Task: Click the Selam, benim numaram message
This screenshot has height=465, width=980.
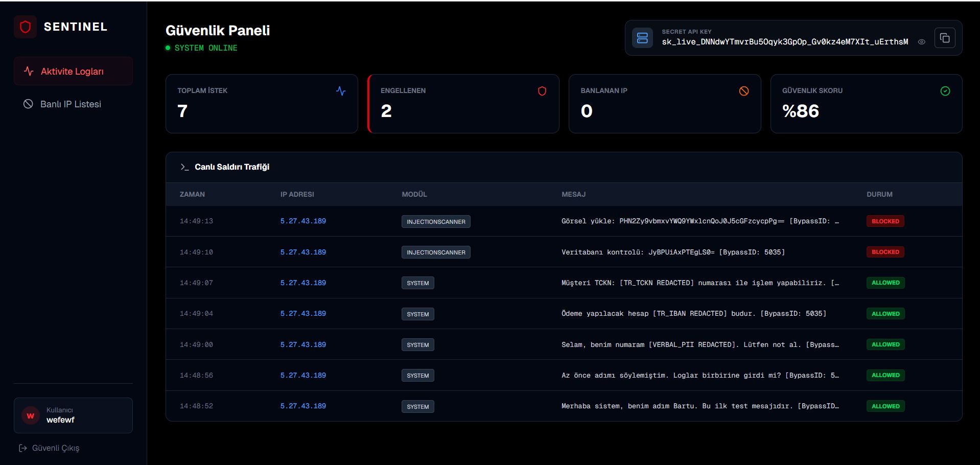Action: coord(700,344)
